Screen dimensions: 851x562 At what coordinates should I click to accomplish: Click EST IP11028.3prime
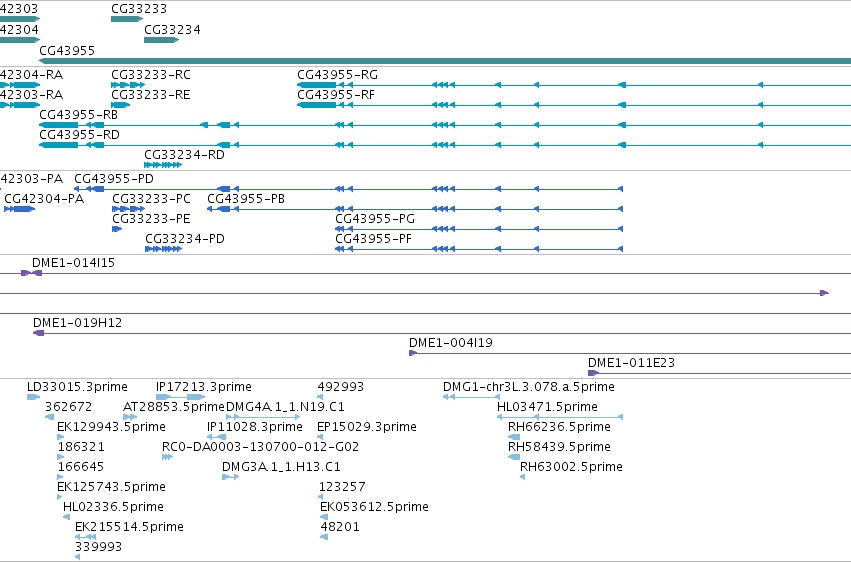click(217, 437)
